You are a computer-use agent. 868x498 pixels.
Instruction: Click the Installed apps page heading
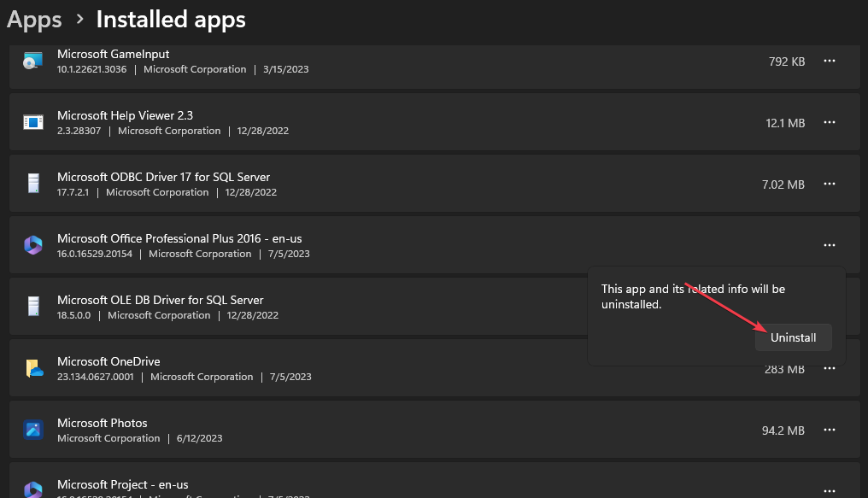[x=171, y=20]
